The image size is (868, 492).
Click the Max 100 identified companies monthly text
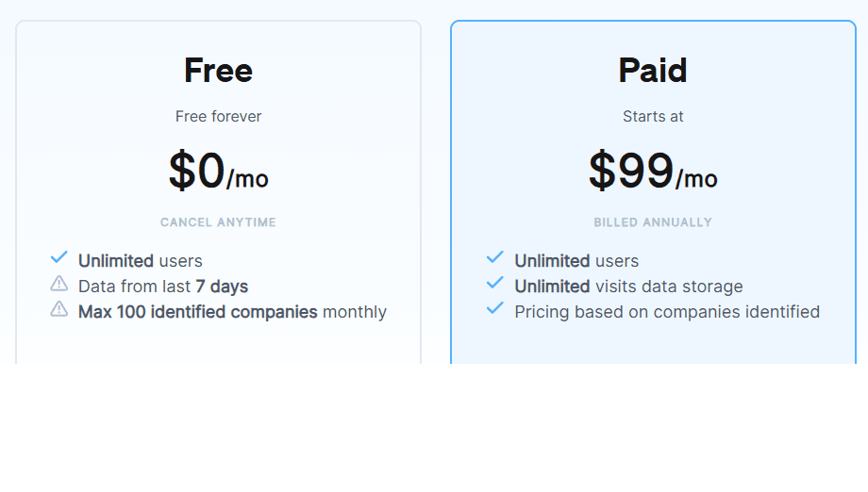coord(232,312)
